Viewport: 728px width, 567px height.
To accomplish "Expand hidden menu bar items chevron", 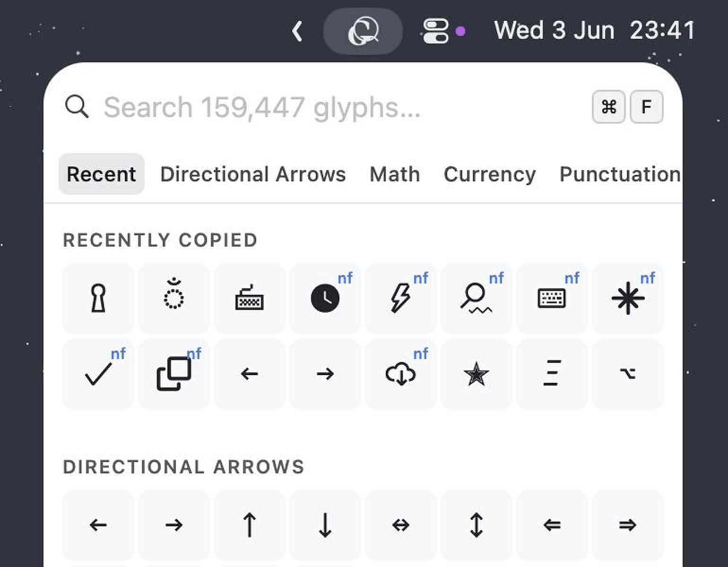I will (x=297, y=31).
